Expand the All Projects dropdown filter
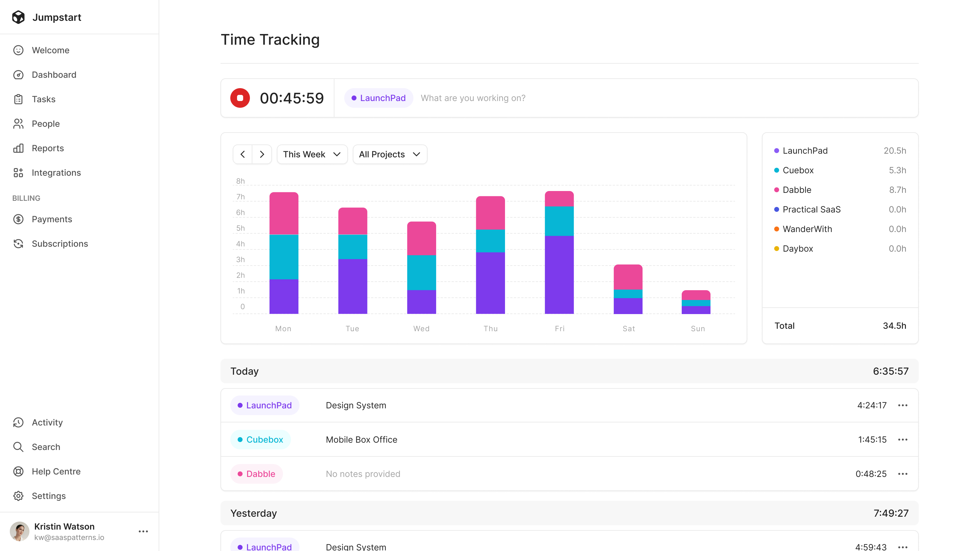 pyautogui.click(x=389, y=154)
